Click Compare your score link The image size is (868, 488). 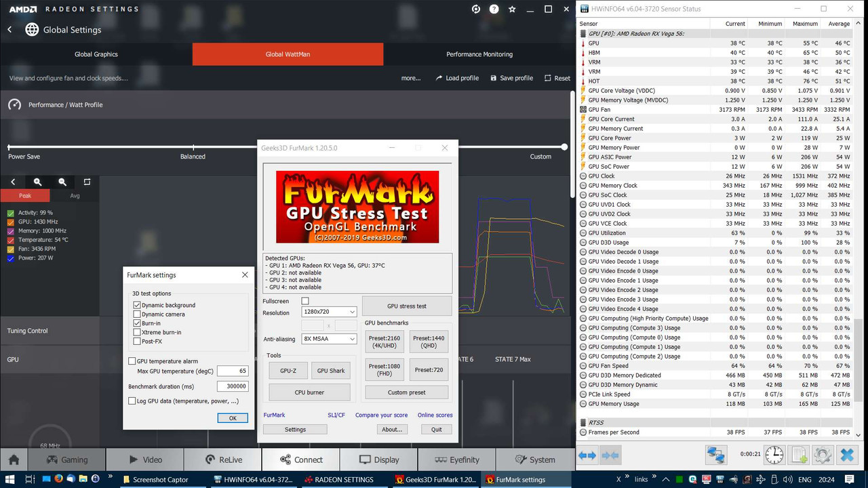click(382, 415)
